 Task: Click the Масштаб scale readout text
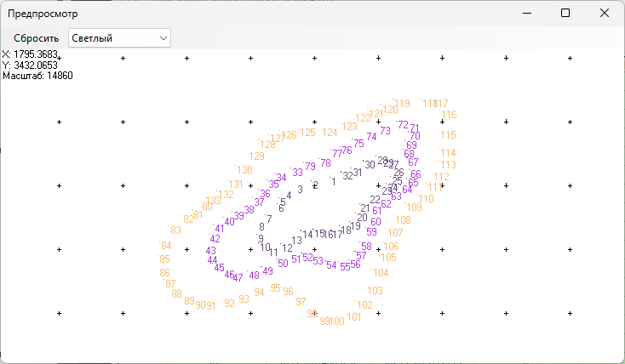click(37, 76)
